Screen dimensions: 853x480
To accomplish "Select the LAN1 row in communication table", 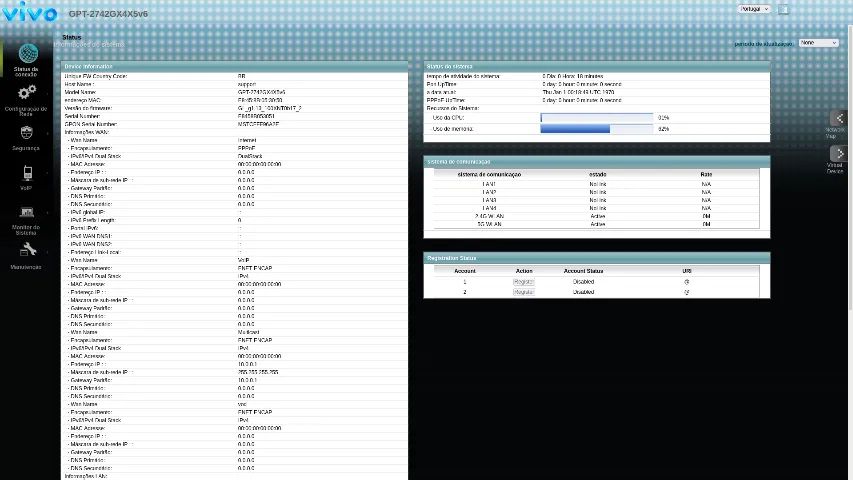I will (596, 184).
